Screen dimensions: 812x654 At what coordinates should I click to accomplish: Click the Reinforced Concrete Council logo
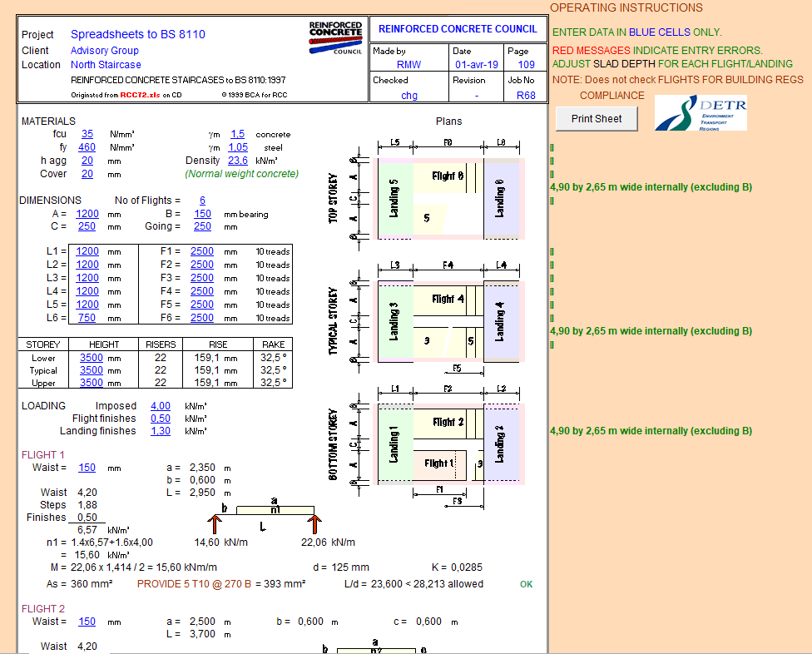click(x=335, y=37)
